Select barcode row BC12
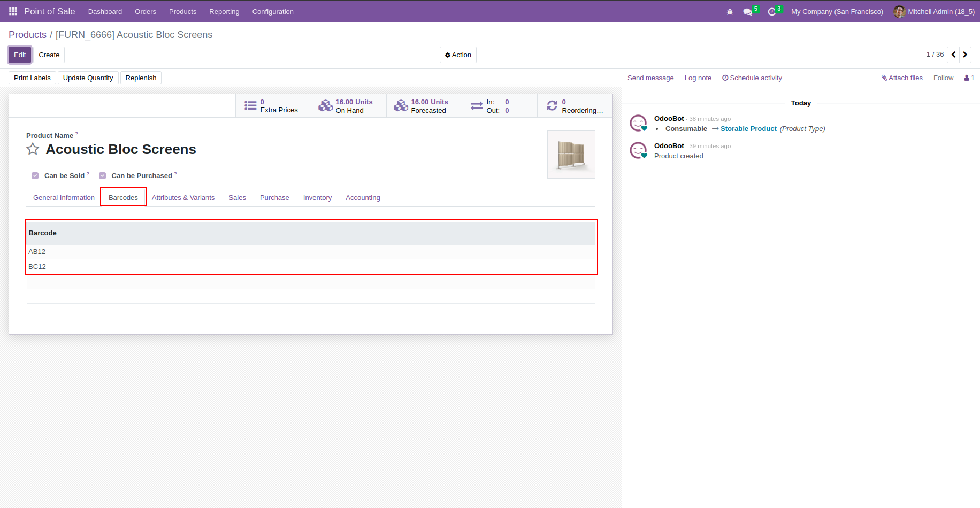The width and height of the screenshot is (980, 508). point(311,267)
